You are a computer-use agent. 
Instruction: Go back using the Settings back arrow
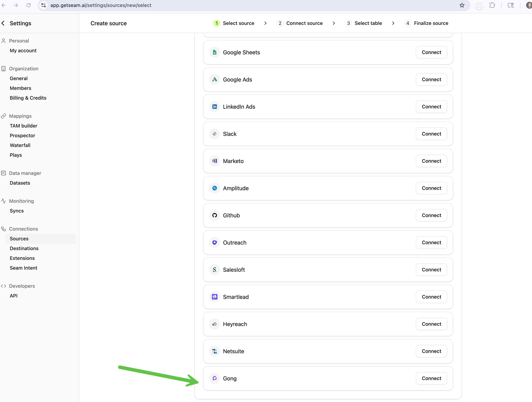(3, 23)
